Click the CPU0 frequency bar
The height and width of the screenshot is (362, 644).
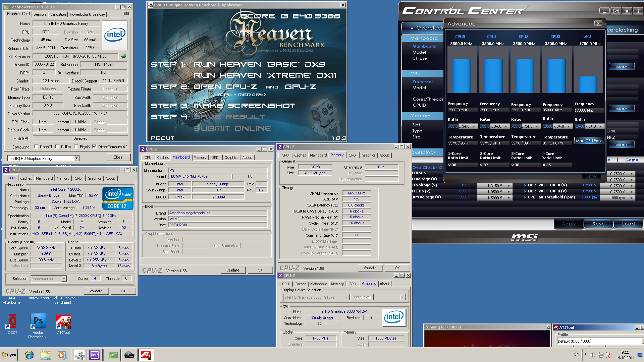[462, 76]
